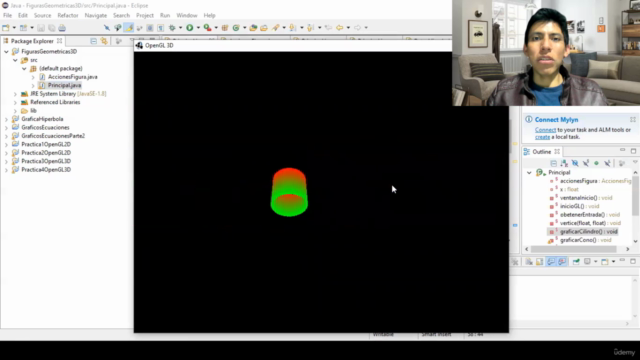Select ventanaInicio() method in Outline
The height and width of the screenshot is (360, 640).
[x=586, y=198]
